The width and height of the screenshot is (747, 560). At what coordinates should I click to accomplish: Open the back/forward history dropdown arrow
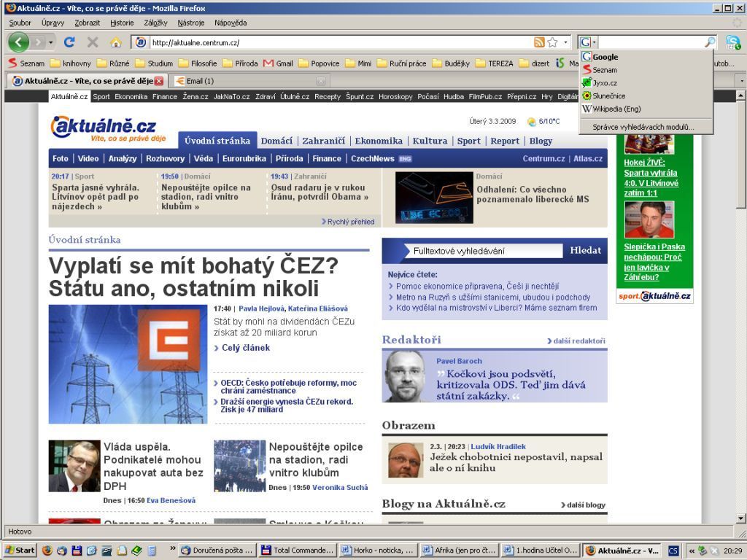pyautogui.click(x=50, y=43)
